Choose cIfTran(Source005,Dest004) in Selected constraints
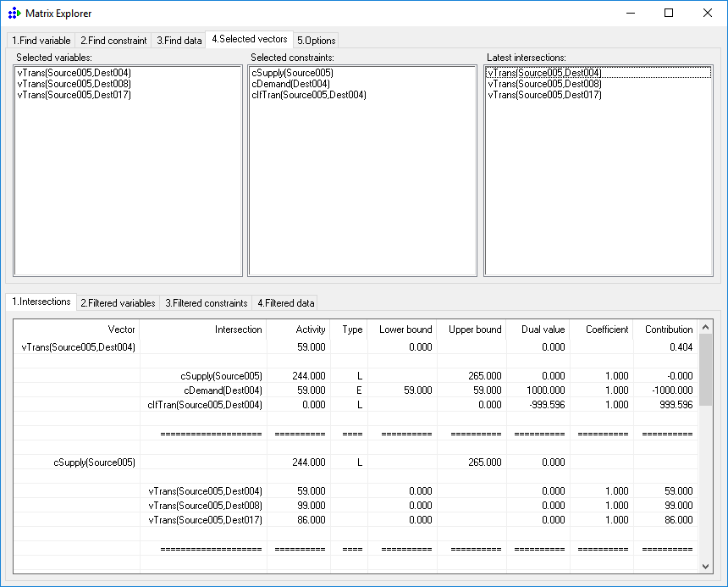The image size is (728, 587). [x=309, y=95]
